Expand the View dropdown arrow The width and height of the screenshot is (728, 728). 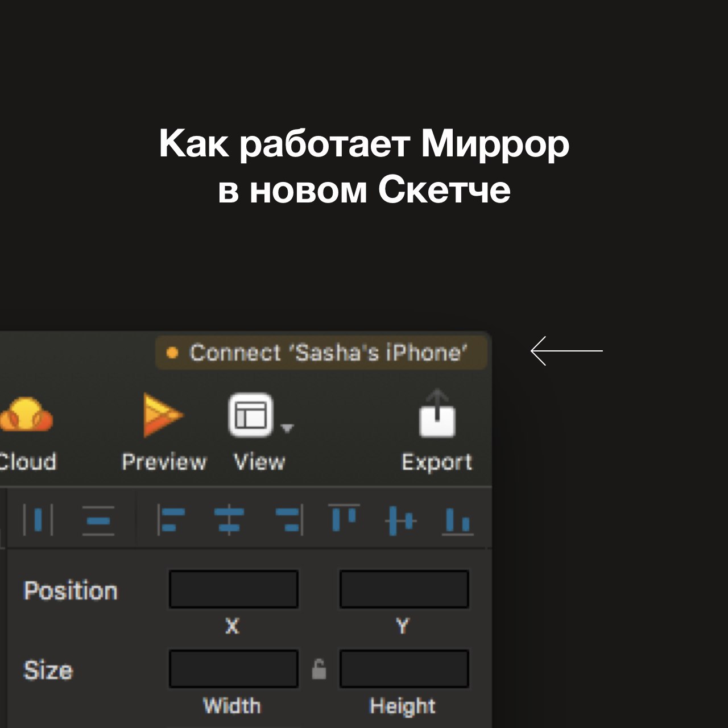pyautogui.click(x=287, y=428)
